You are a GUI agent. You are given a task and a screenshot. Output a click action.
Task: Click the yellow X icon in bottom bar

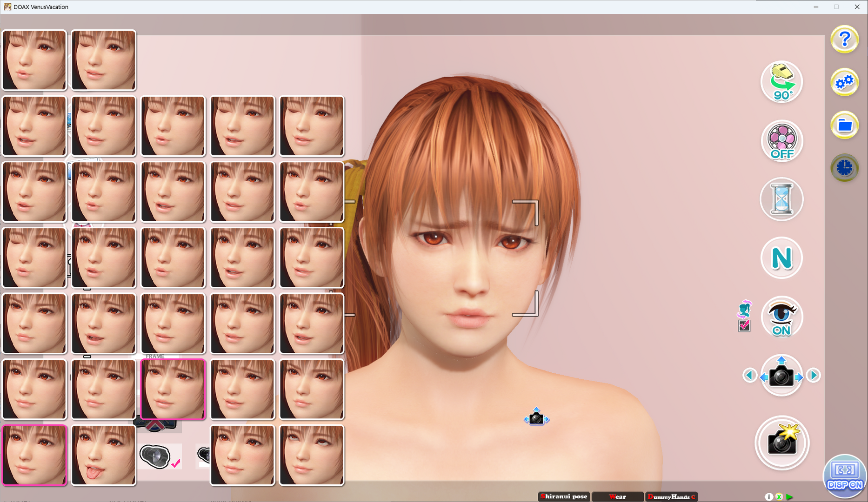(779, 497)
